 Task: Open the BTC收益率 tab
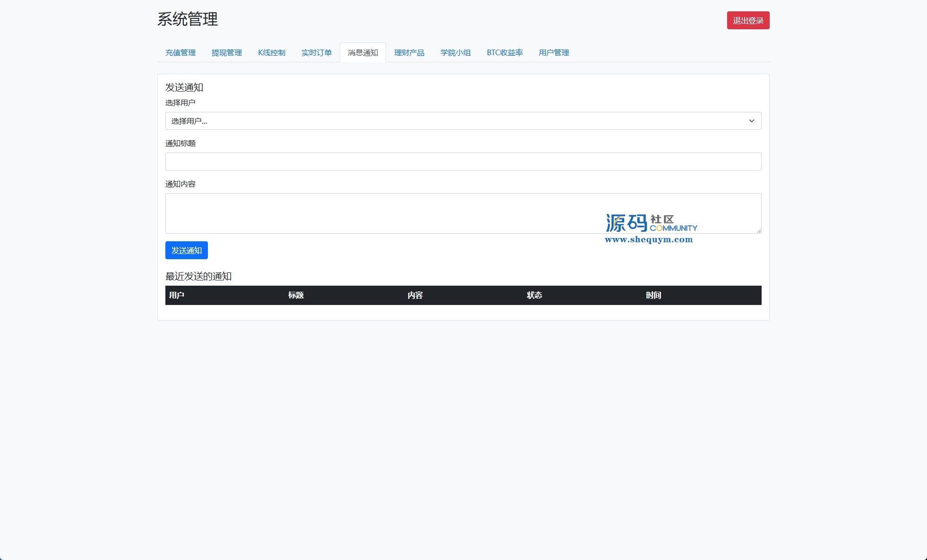(x=505, y=52)
